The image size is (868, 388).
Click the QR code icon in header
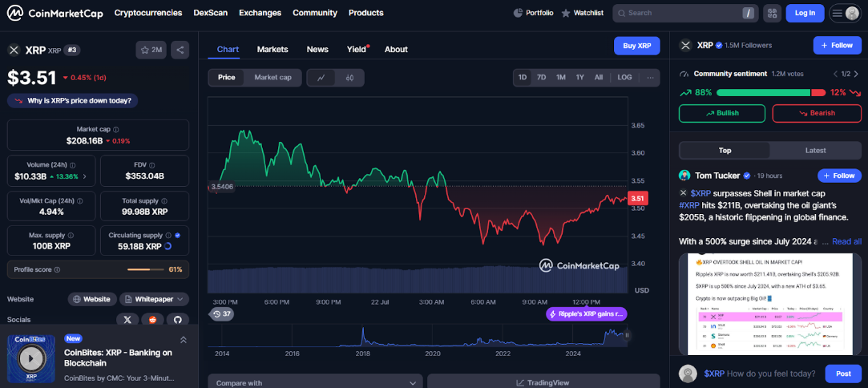tap(772, 13)
